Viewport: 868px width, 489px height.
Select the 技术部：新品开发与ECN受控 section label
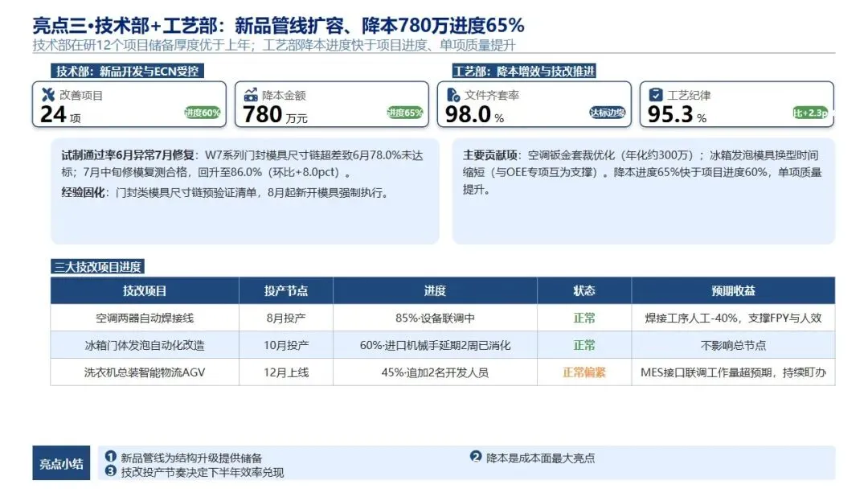point(127,71)
